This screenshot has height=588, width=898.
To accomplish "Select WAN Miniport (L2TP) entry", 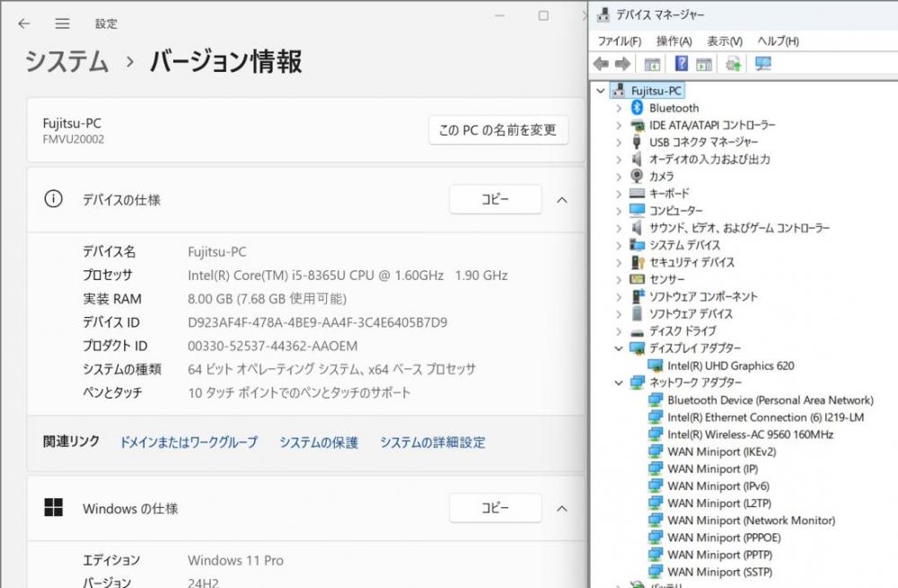I will [719, 504].
